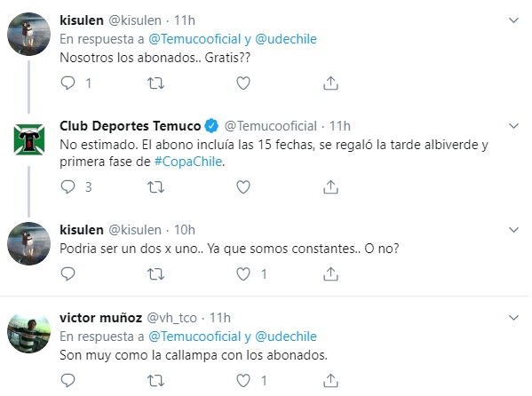Open Club Deportes Temuco's crest avatar
The image size is (532, 396).
(28, 139)
